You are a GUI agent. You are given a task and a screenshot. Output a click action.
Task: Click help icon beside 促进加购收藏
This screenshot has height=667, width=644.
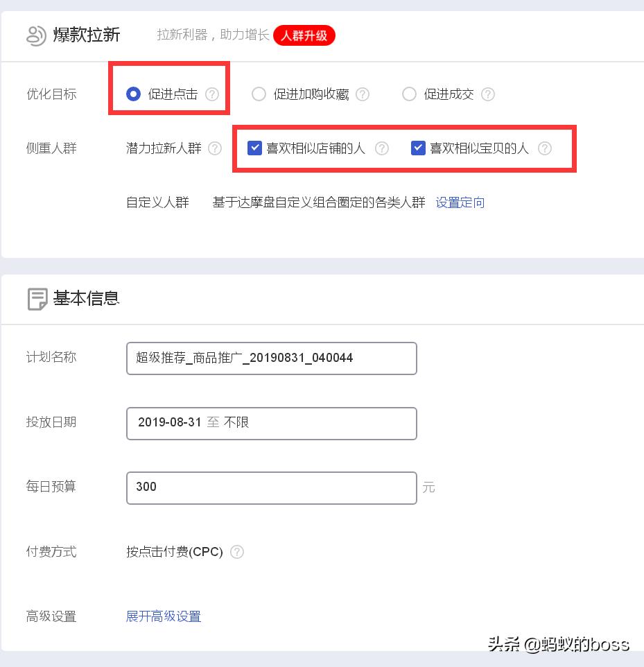[362, 94]
